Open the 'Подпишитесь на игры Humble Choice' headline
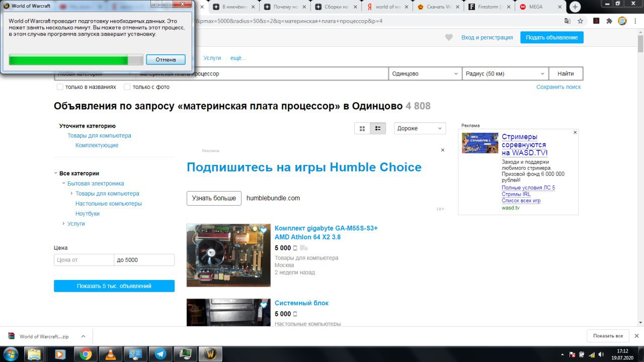The width and height of the screenshot is (644, 362). coord(304,167)
